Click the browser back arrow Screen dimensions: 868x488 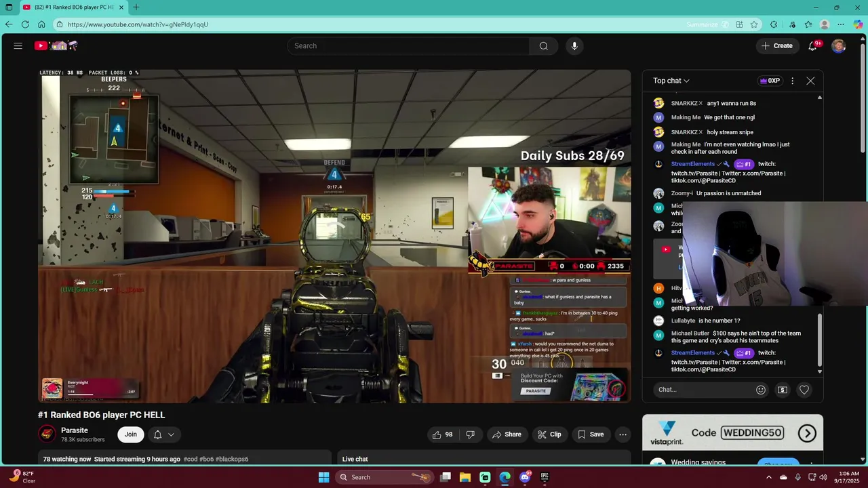pyautogui.click(x=9, y=24)
